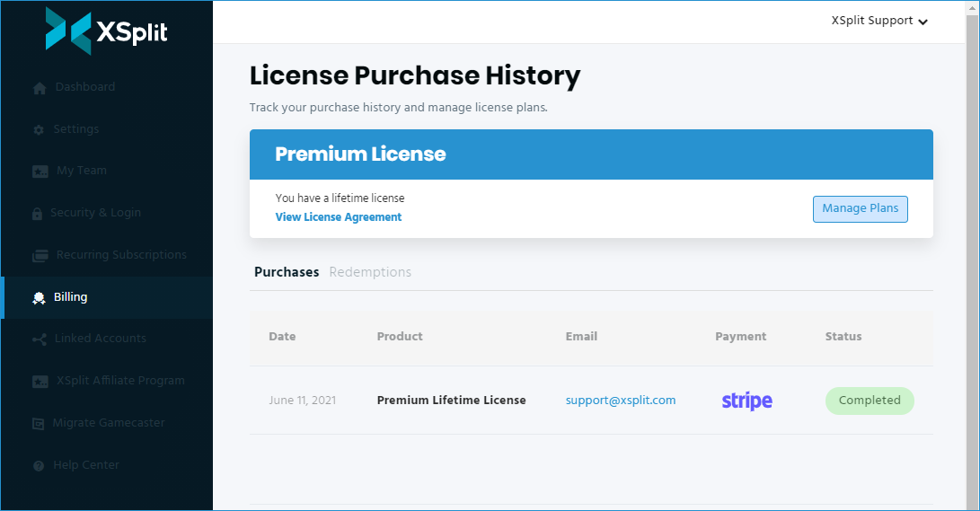Click the Migrate Gamecaster icon
980x511 pixels.
pos(38,424)
